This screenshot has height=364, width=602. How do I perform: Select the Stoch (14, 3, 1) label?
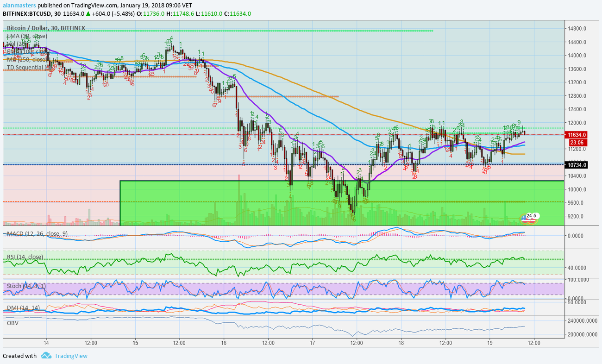(x=26, y=286)
